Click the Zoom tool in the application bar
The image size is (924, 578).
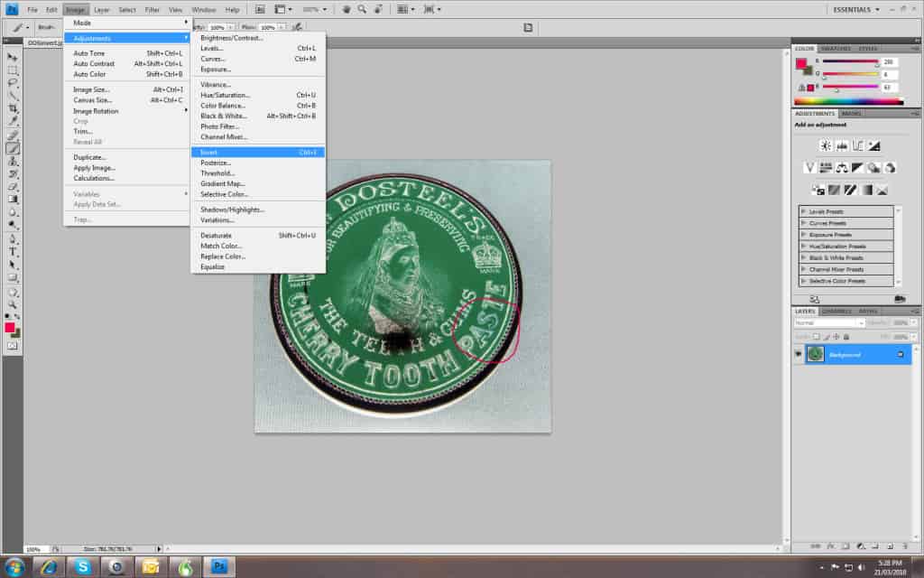(362, 9)
